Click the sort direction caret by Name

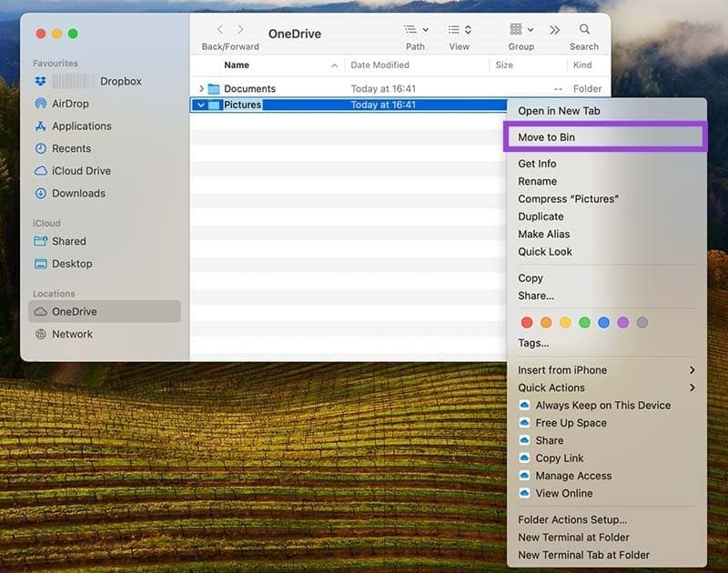334,65
